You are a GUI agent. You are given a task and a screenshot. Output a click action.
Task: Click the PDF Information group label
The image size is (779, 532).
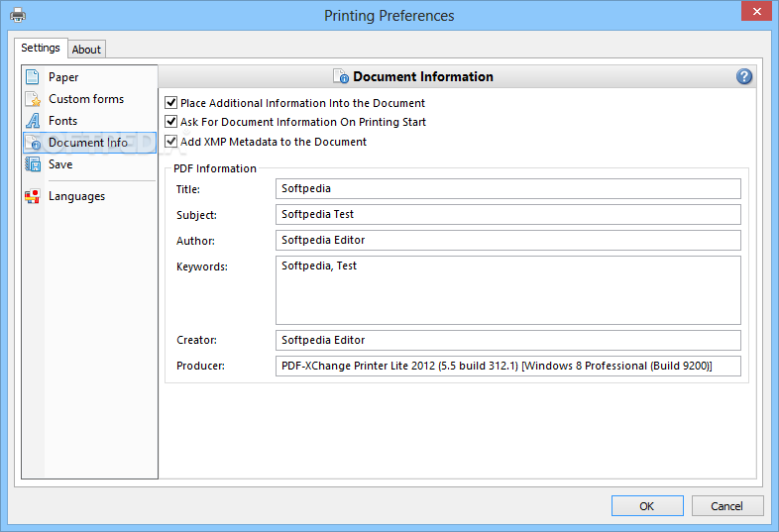point(215,168)
